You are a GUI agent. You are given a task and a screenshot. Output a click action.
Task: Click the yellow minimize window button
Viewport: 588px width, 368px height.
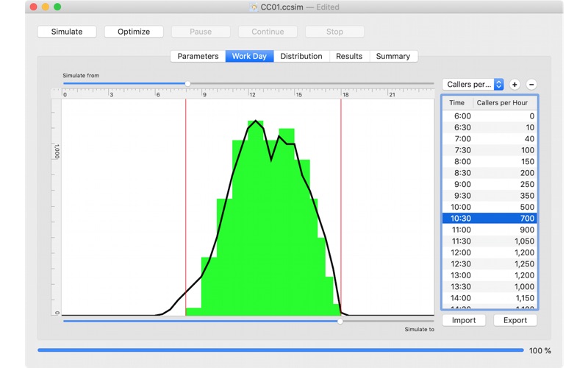(46, 7)
